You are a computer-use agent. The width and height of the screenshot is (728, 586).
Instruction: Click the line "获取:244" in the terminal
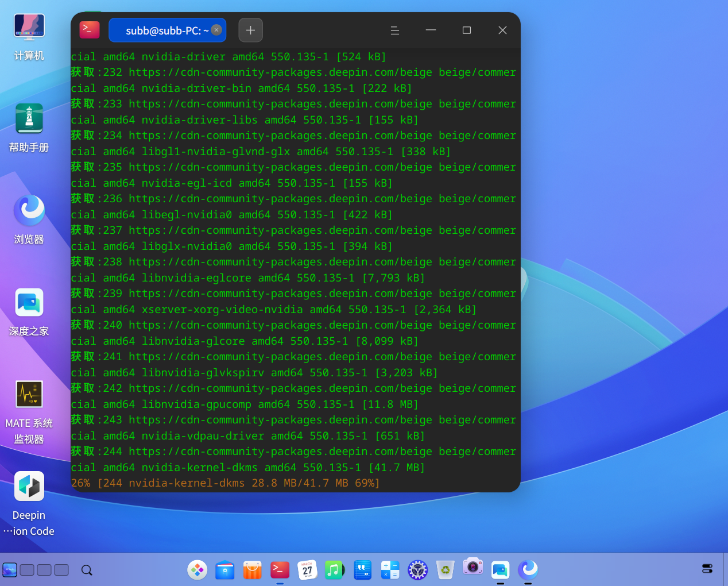click(293, 452)
